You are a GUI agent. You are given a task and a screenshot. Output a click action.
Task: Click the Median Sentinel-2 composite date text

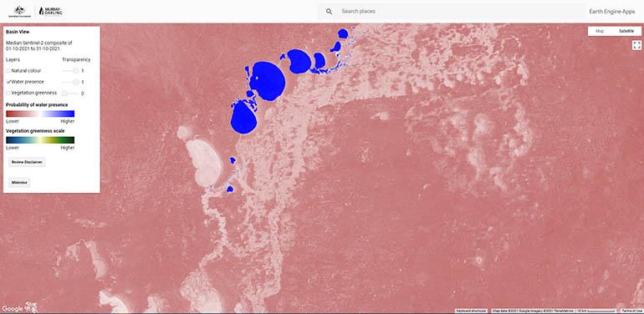click(39, 45)
